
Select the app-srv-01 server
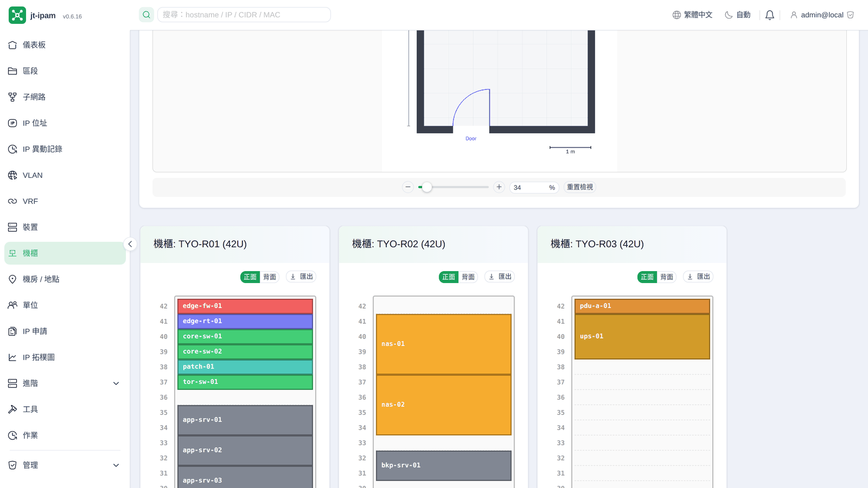(245, 420)
